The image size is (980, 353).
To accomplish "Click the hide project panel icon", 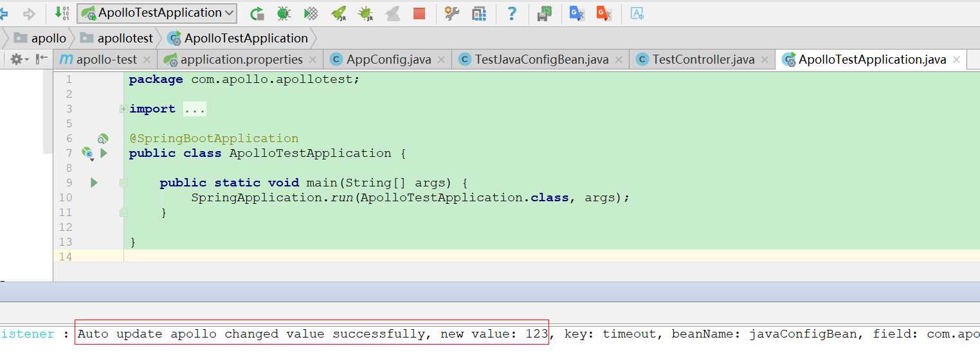I will coord(42,59).
